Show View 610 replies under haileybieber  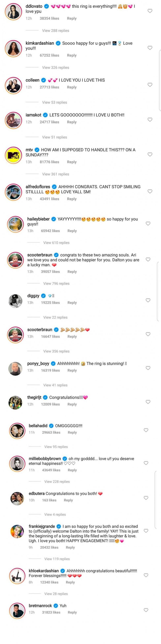click(x=56, y=243)
